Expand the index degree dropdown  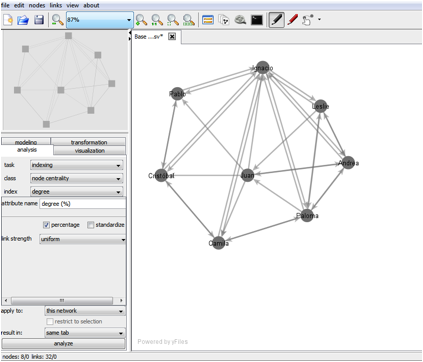point(76,192)
